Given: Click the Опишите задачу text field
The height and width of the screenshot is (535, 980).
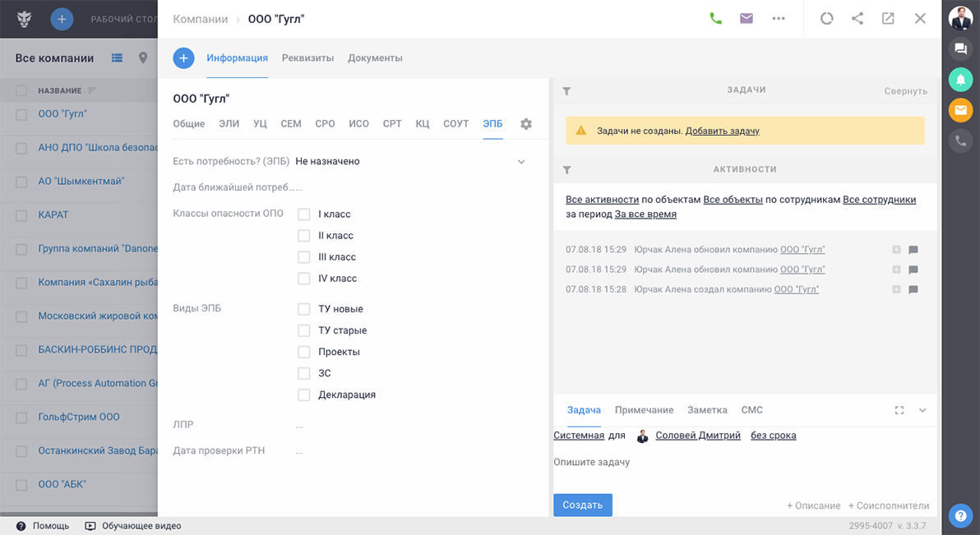Looking at the screenshot, I should point(740,463).
